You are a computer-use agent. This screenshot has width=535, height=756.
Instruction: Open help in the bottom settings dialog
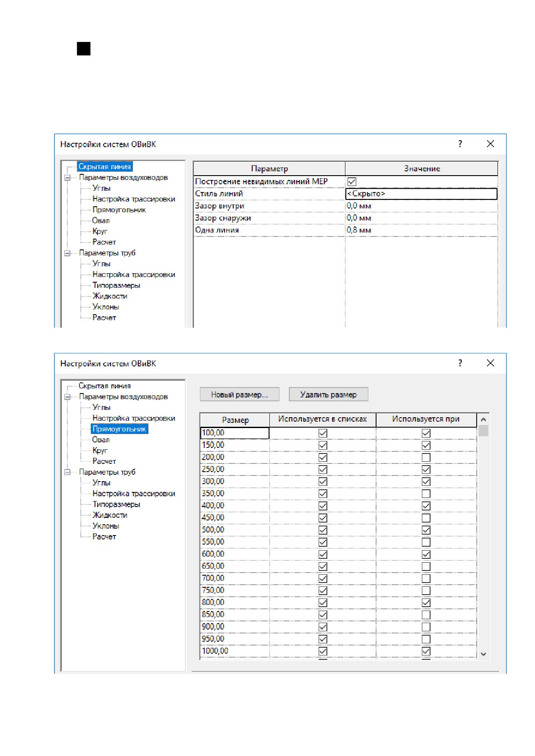460,363
